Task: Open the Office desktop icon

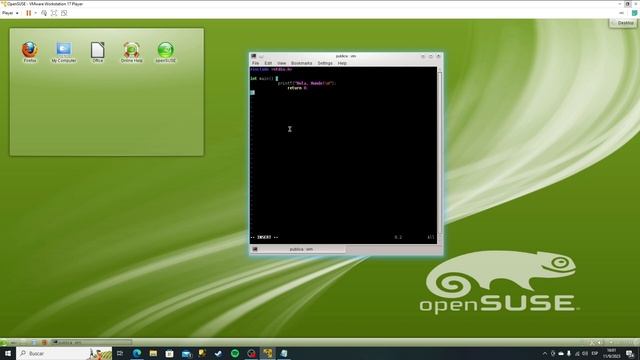Action: [x=98, y=52]
